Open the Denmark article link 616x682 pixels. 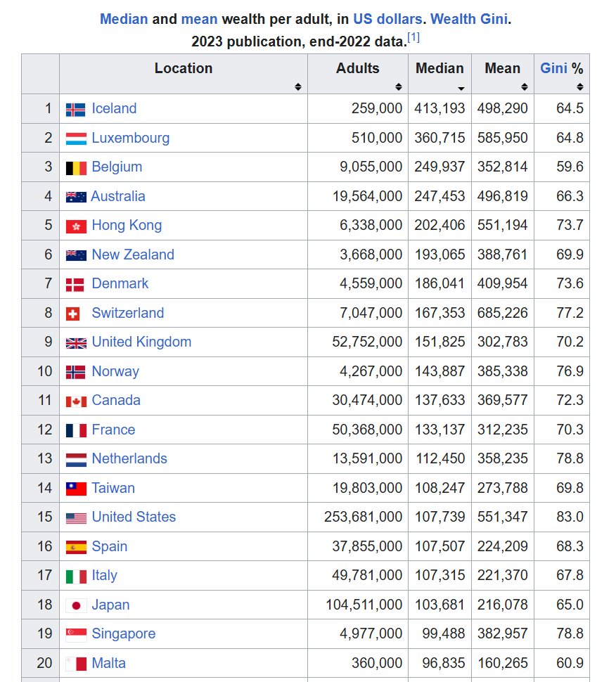click(120, 283)
